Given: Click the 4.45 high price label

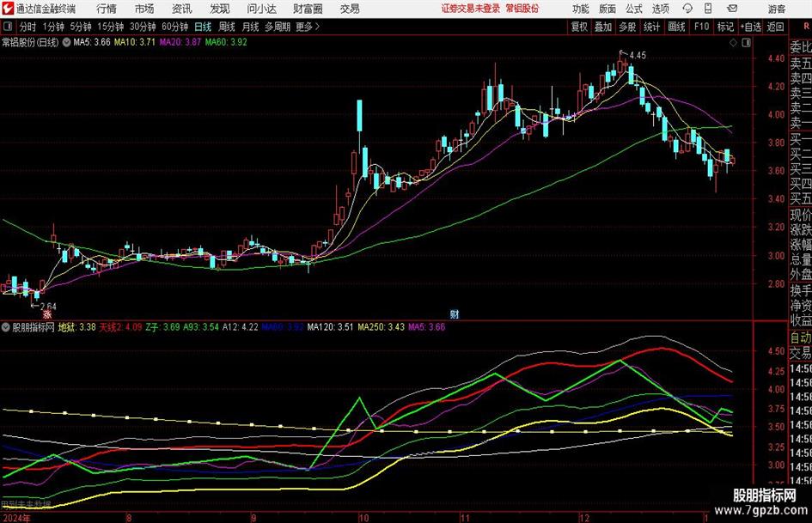Looking at the screenshot, I should tap(638, 56).
